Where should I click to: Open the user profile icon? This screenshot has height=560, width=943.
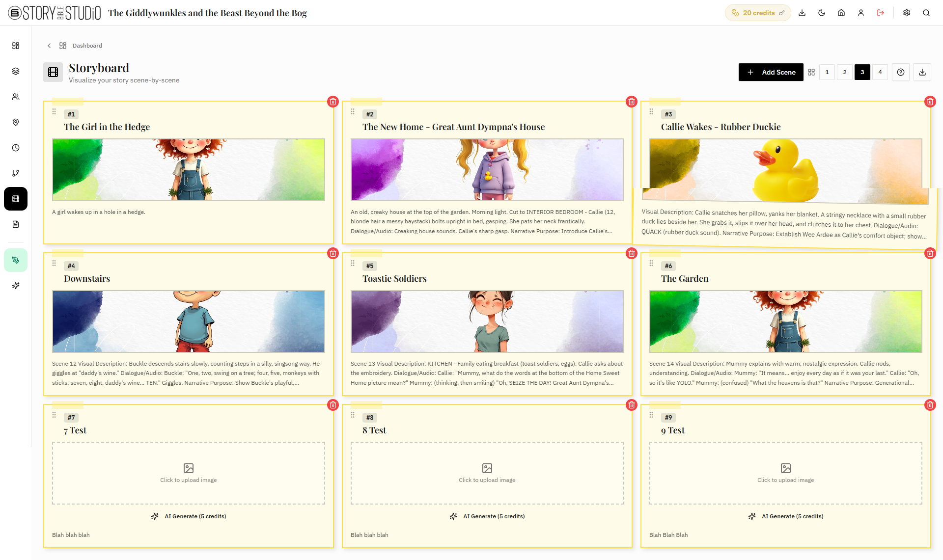[861, 13]
